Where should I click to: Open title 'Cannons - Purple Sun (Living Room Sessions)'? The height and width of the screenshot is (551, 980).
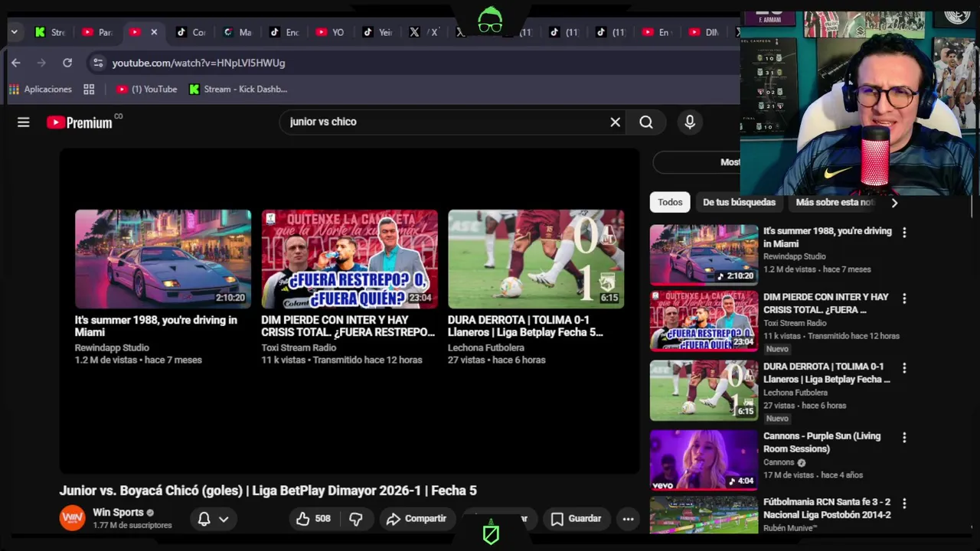(x=822, y=442)
